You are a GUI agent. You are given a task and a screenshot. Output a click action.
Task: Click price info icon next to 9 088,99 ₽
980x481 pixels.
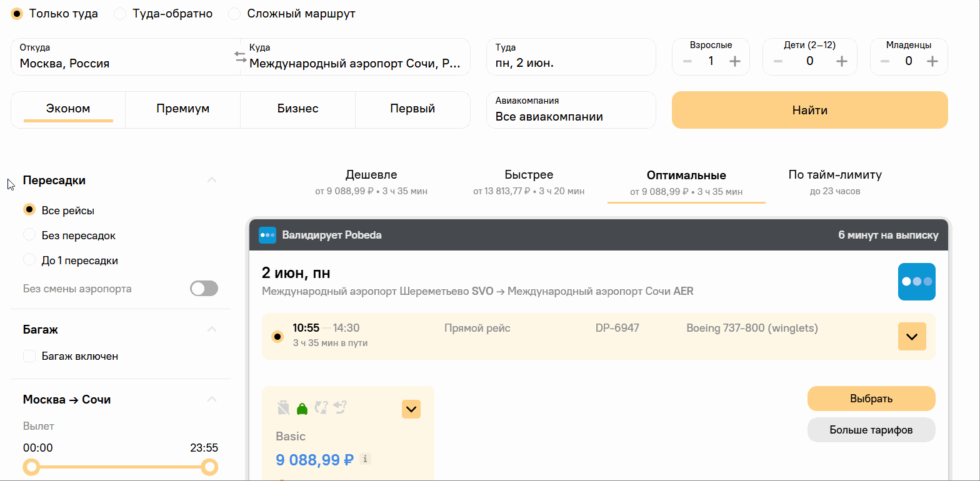pos(366,459)
